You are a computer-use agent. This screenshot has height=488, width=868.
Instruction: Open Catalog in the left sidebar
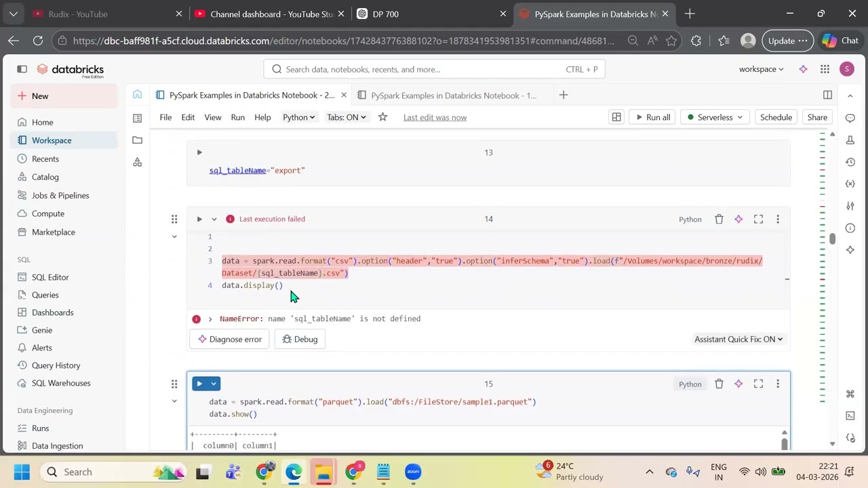click(x=45, y=177)
